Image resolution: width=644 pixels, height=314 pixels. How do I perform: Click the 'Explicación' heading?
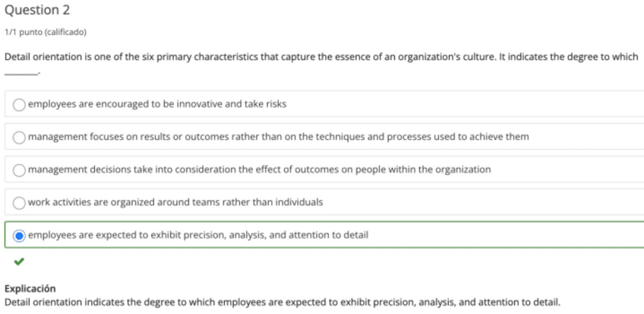(30, 289)
